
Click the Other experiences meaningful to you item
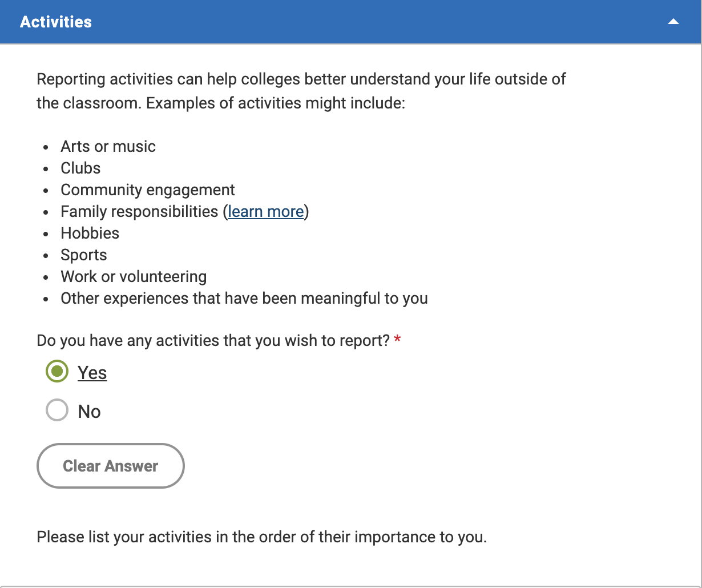244,298
